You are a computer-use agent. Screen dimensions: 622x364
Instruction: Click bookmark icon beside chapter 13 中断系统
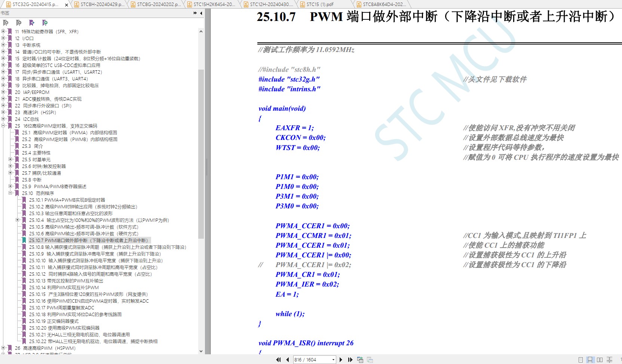[x=10, y=45]
